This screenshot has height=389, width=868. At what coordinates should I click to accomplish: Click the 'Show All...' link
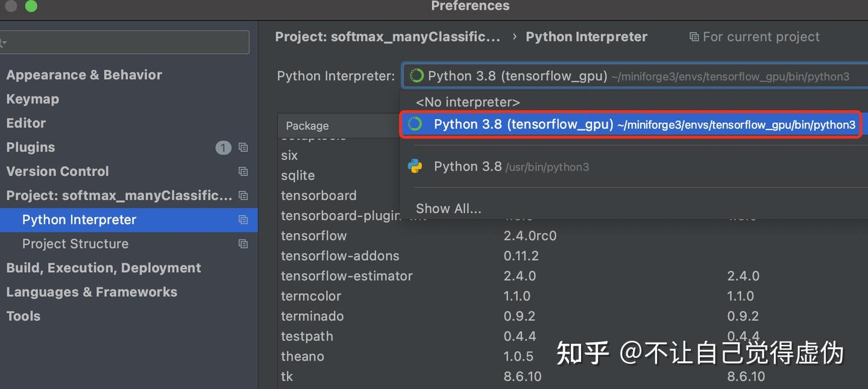[x=448, y=208]
